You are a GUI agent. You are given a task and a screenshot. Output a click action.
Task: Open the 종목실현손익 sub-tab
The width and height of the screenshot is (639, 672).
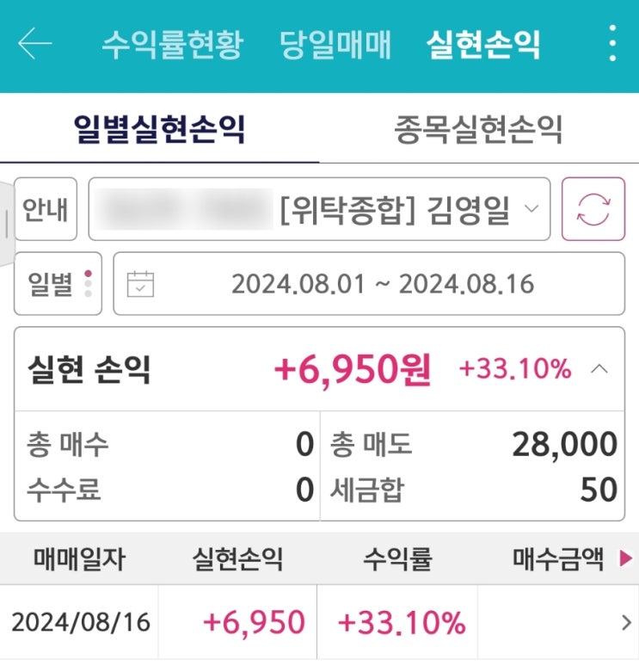478,130
